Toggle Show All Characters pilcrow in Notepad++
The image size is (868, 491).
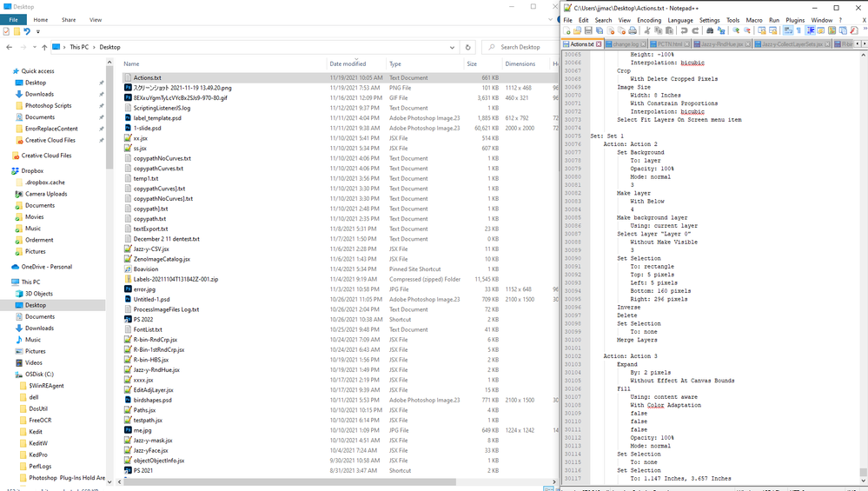click(x=798, y=30)
